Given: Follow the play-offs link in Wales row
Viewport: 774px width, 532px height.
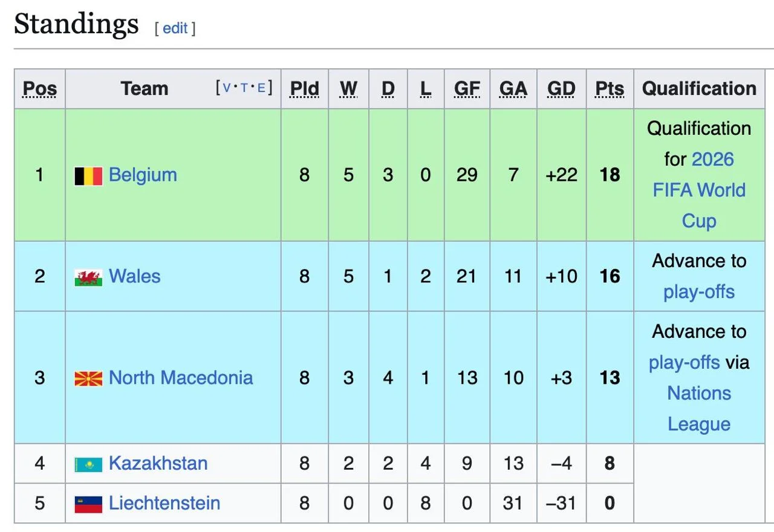Looking at the screenshot, I should pos(699,292).
